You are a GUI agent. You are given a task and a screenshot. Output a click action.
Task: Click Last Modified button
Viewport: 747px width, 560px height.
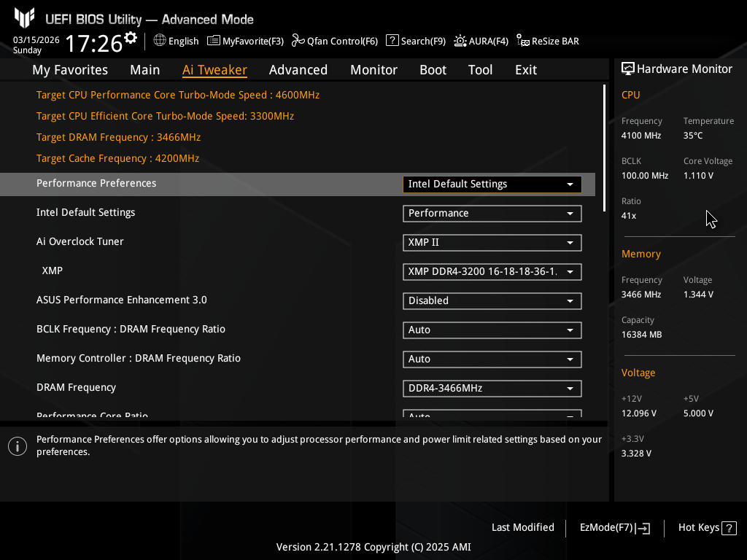522,528
